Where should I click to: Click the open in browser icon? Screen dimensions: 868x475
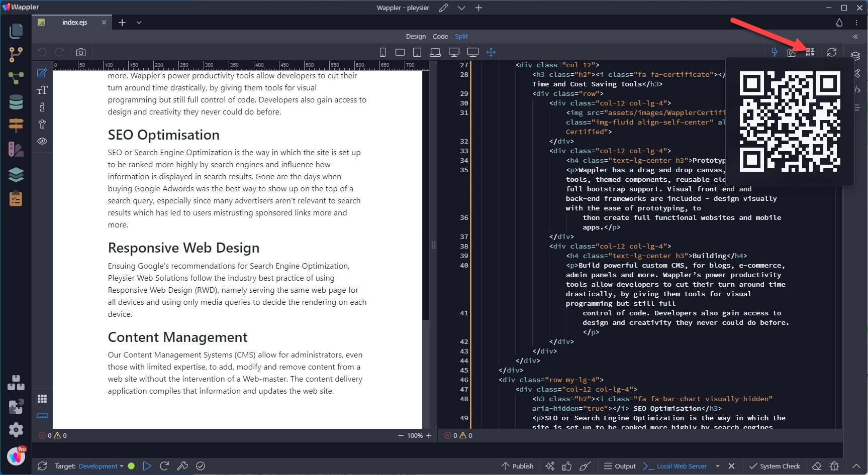(x=792, y=52)
